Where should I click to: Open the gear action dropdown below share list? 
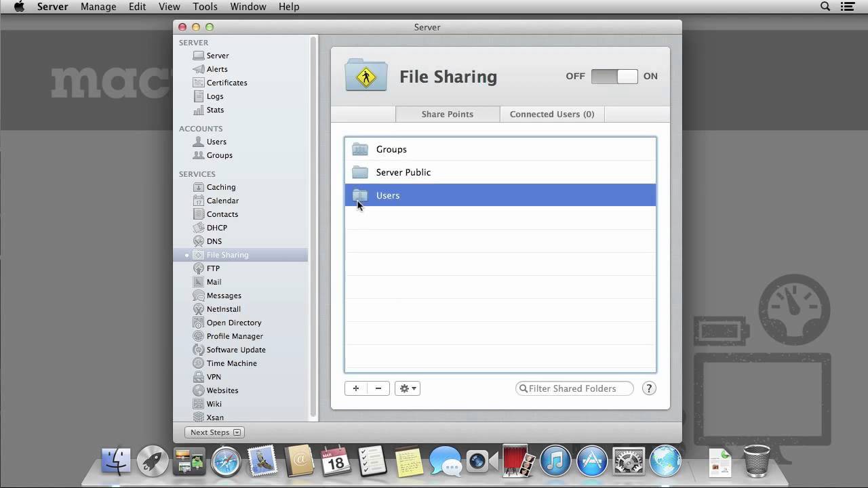[x=408, y=388]
